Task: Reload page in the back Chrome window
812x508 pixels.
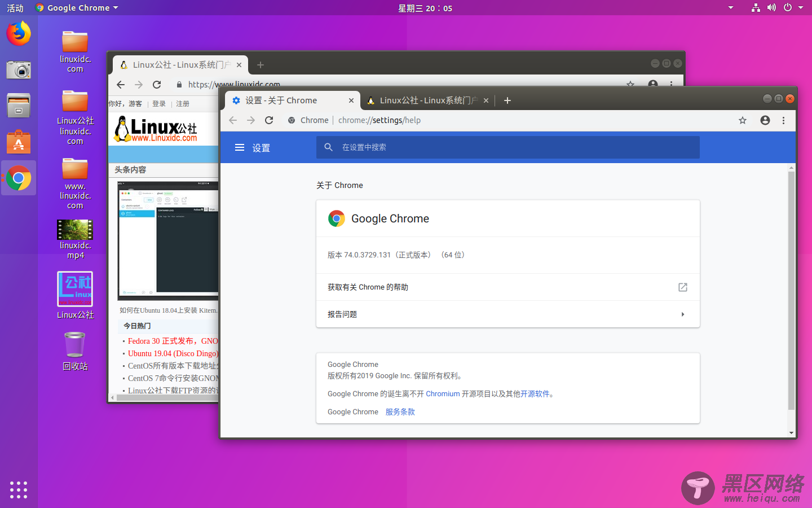Action: 157,85
